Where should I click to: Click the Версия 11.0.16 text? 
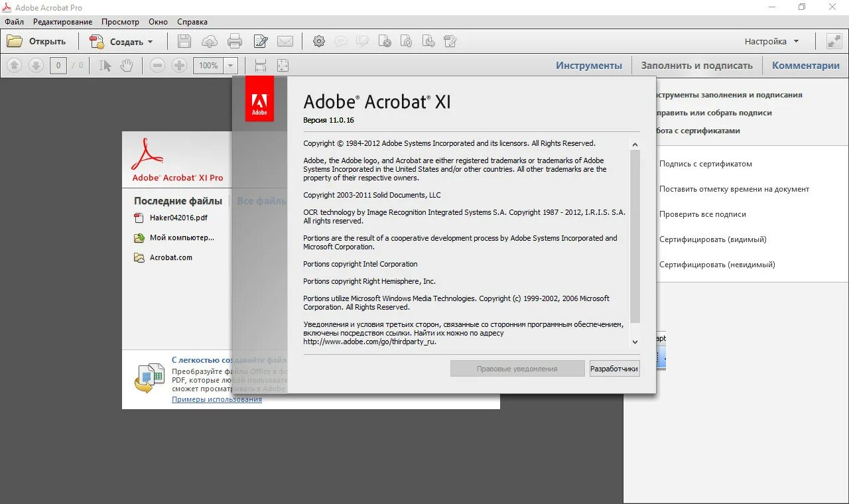click(x=328, y=120)
